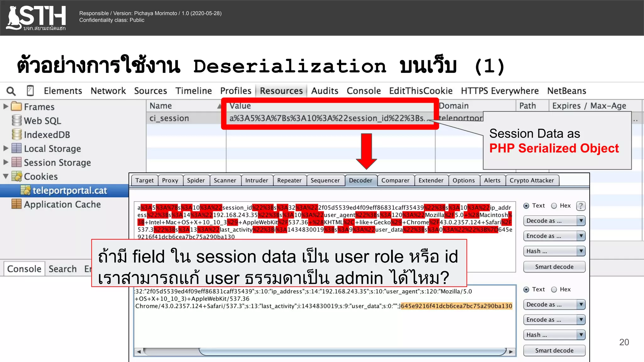644x362 pixels.
Task: Select the Resources tab
Action: [x=281, y=91]
